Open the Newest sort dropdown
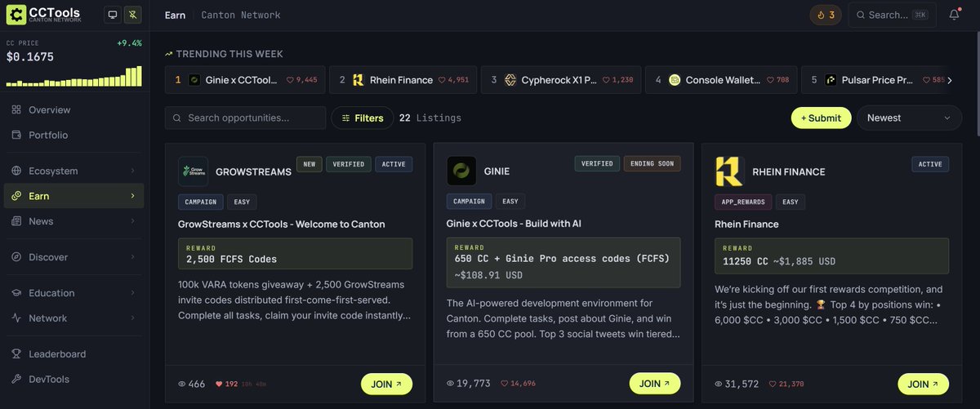Screen dimensions: 980x409 909,118
